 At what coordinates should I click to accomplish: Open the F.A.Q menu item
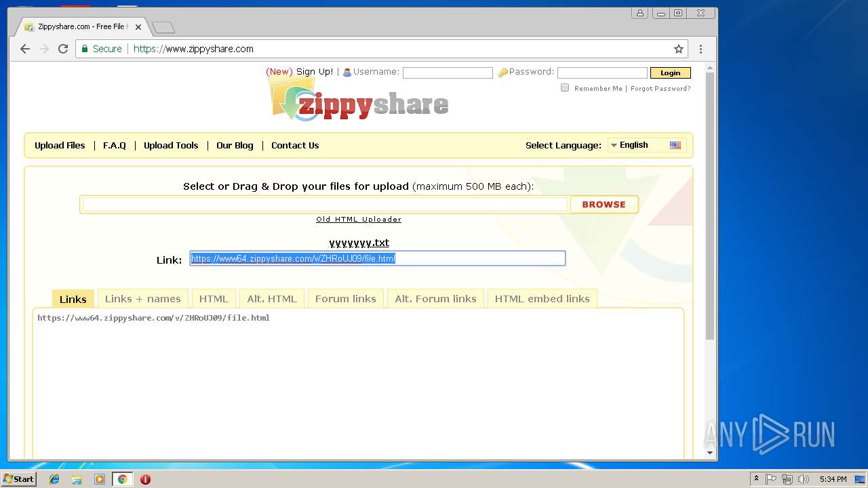coord(115,145)
